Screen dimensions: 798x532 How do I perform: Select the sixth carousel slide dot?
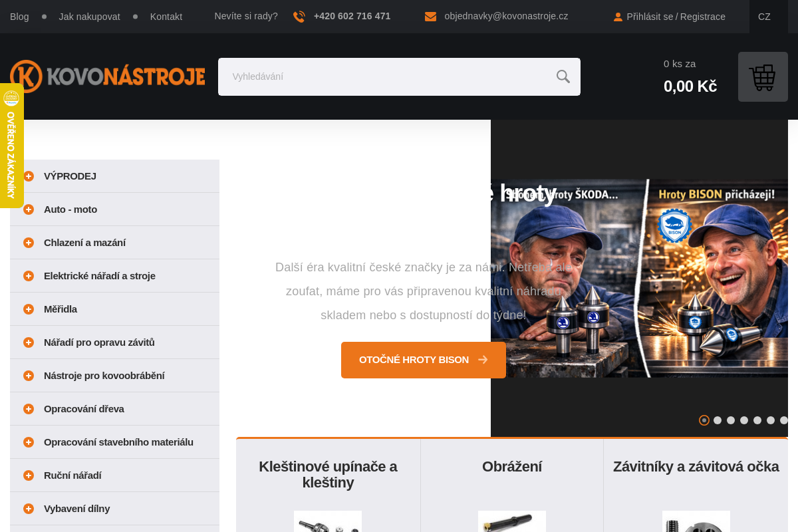click(771, 420)
